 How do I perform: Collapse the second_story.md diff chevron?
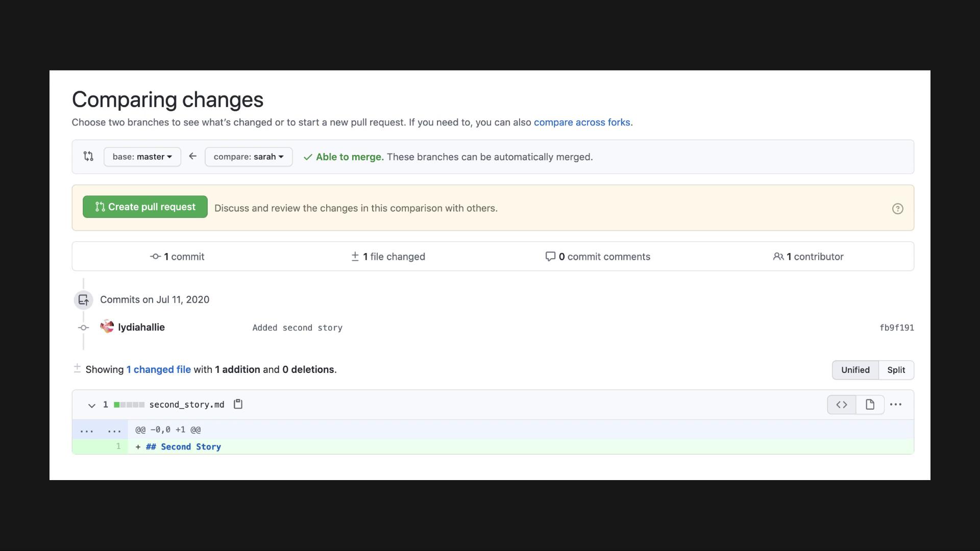click(x=92, y=405)
